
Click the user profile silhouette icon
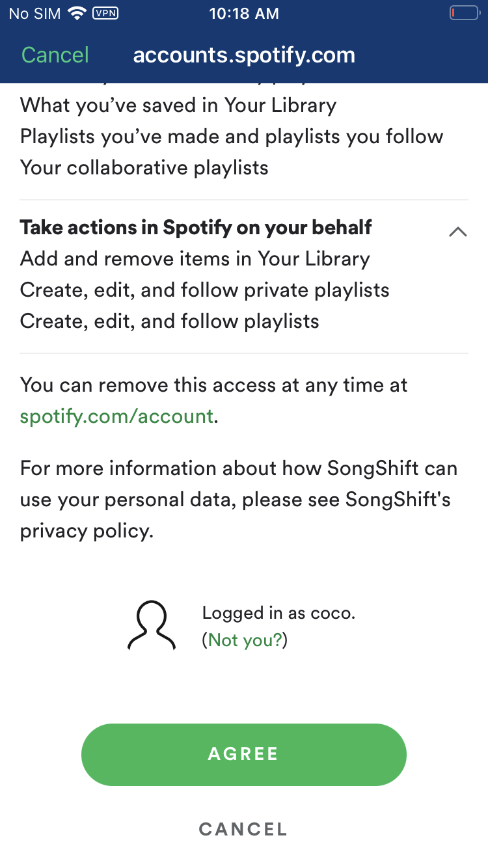click(152, 625)
